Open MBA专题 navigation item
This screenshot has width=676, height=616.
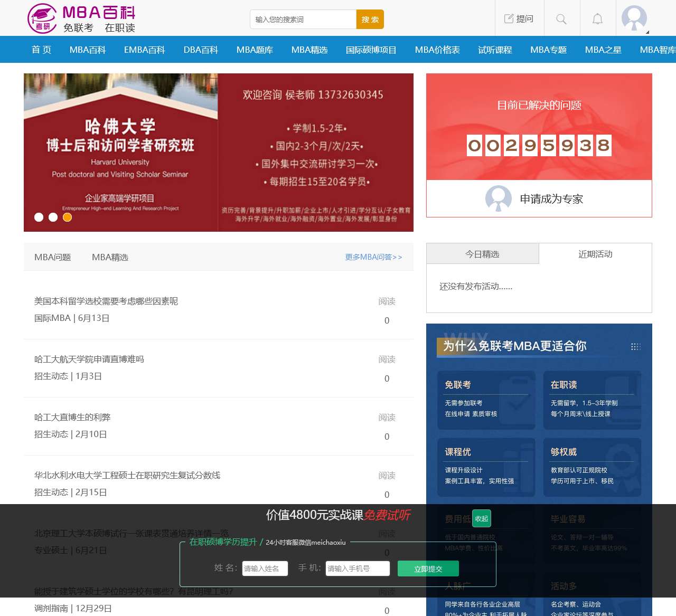click(x=548, y=50)
